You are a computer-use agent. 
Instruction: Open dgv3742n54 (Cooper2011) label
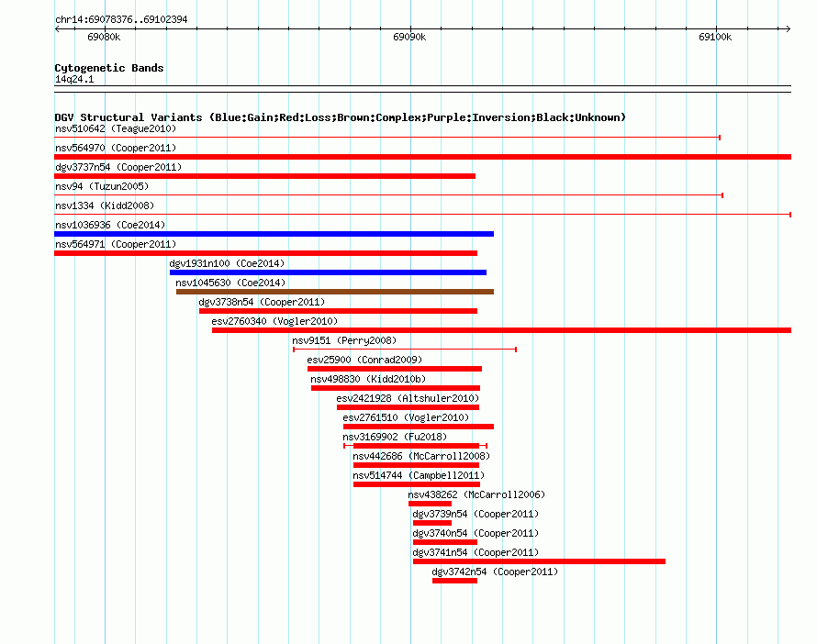pos(495,572)
